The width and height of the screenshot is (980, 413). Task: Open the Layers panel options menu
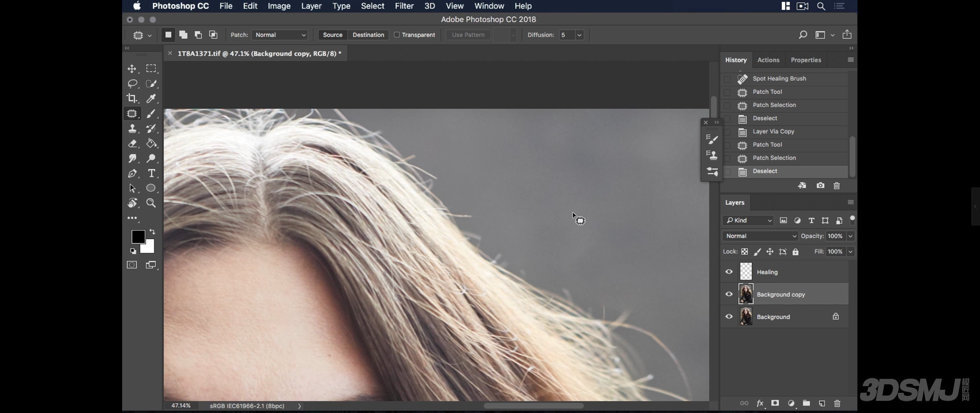pos(851,202)
